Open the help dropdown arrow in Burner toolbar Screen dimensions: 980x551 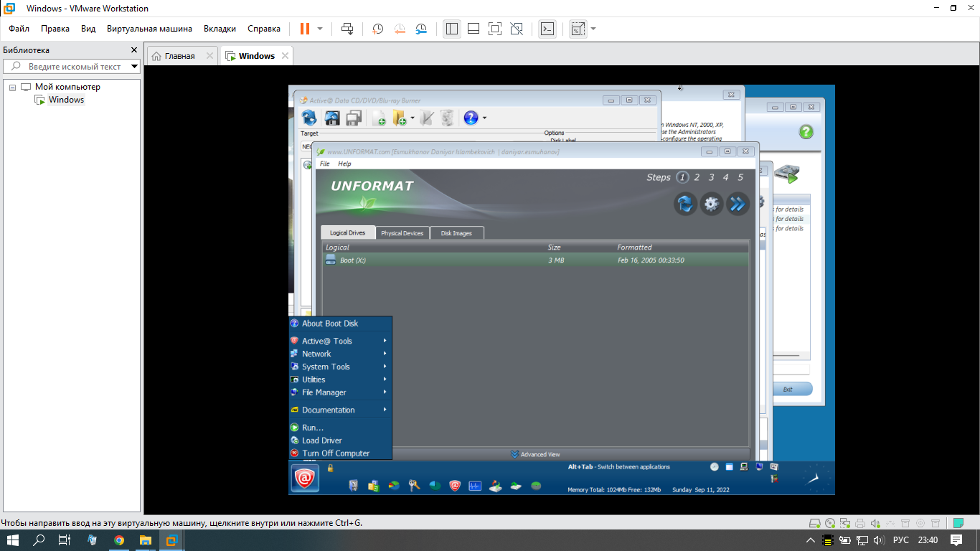click(x=485, y=118)
